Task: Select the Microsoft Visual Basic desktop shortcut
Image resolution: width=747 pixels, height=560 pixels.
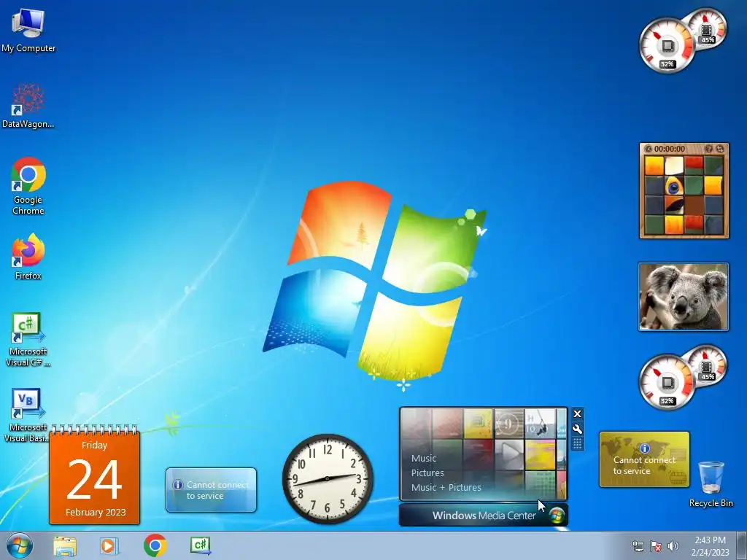Action: 27,415
